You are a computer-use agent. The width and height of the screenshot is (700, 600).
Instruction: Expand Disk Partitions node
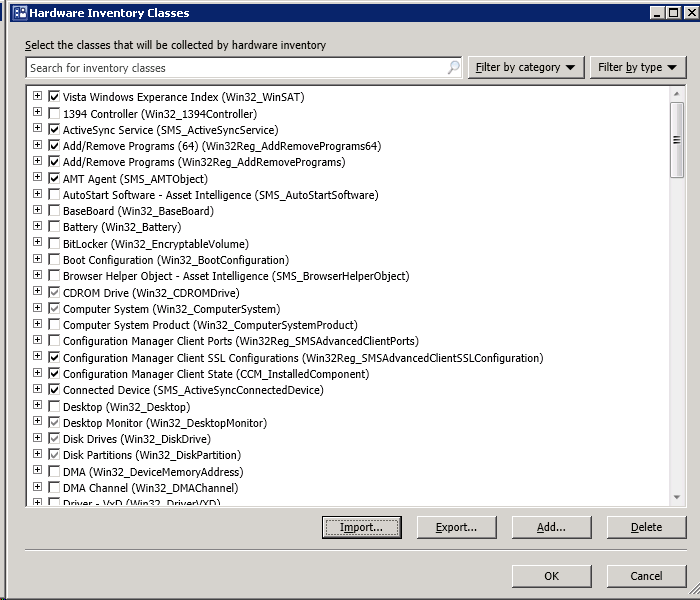(x=38, y=454)
